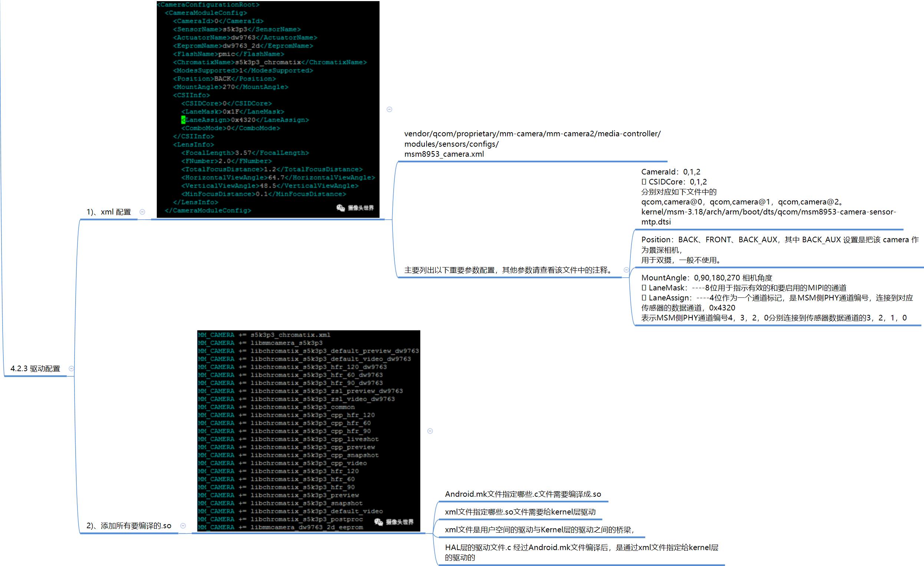Screen dimensions: 924x566
Task: Click the '4.2.3 驱动配置' topic label
Action: (x=35, y=369)
